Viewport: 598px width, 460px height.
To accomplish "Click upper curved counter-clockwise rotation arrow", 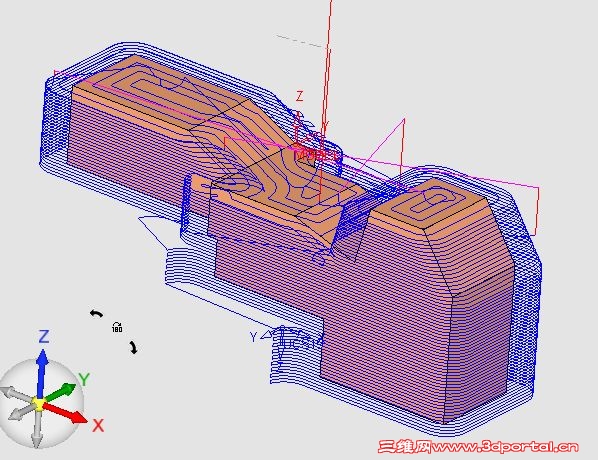I will click(x=96, y=314).
